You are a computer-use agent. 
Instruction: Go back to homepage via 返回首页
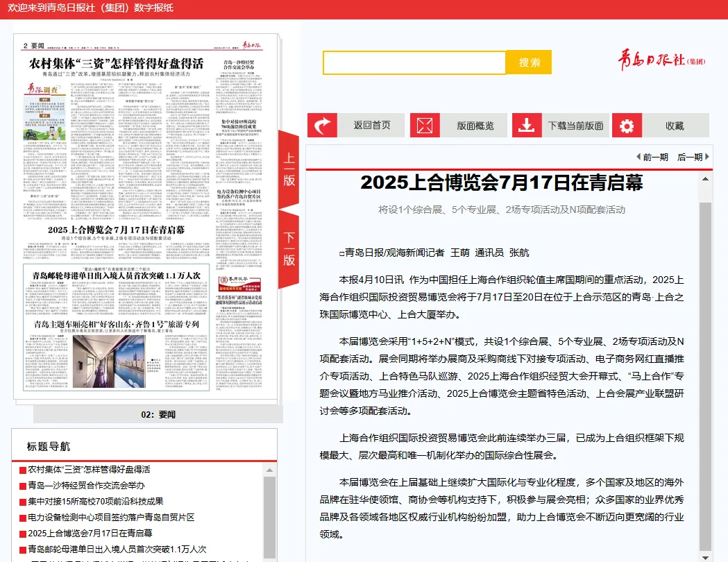coord(372,126)
